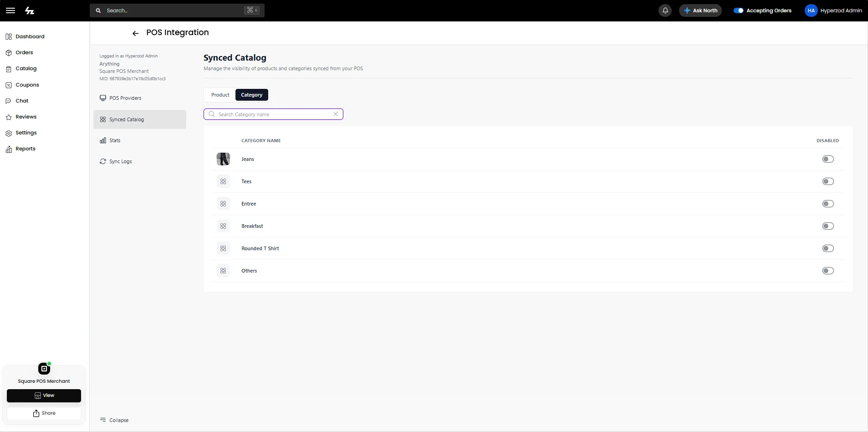The image size is (868, 432).
Task: Open Synced Catalog section
Action: coord(140,119)
